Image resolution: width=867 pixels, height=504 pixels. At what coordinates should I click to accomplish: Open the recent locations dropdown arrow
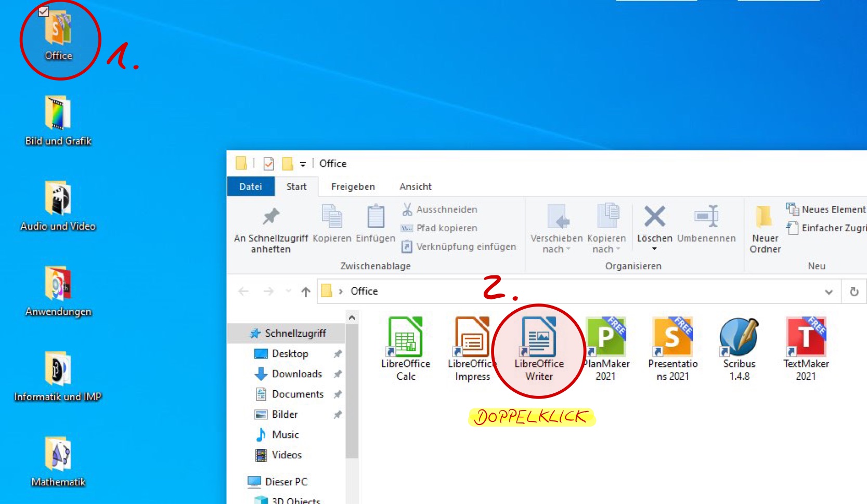(x=288, y=291)
